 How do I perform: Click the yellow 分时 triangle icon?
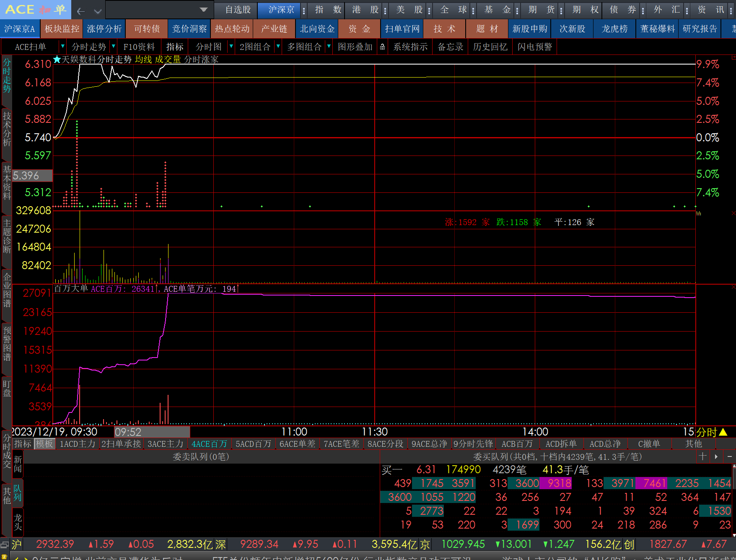pos(723,432)
